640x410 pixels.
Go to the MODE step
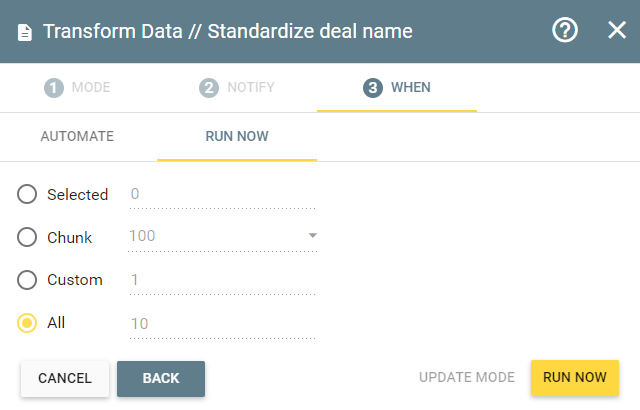click(x=78, y=88)
